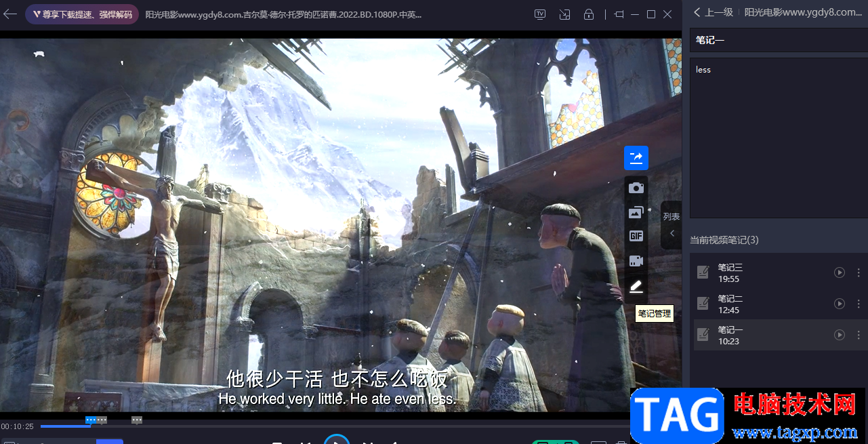Click the note content area containing 'less'
The image size is (868, 444).
[x=779, y=138]
